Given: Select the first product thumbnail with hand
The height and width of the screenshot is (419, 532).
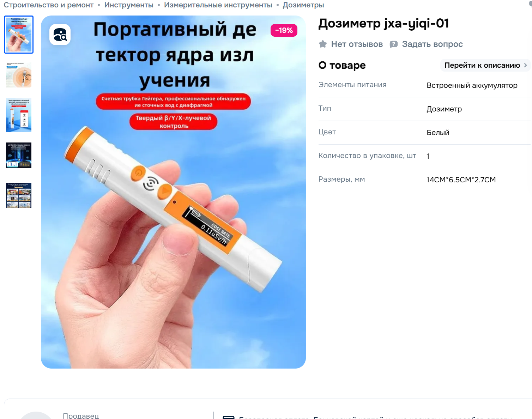Looking at the screenshot, I should coord(19,35).
